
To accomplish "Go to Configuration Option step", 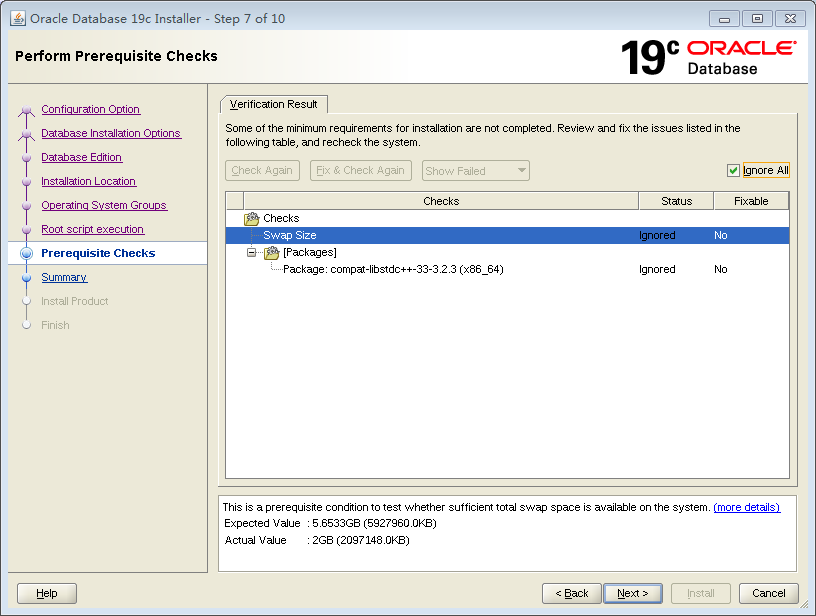I will pos(90,109).
